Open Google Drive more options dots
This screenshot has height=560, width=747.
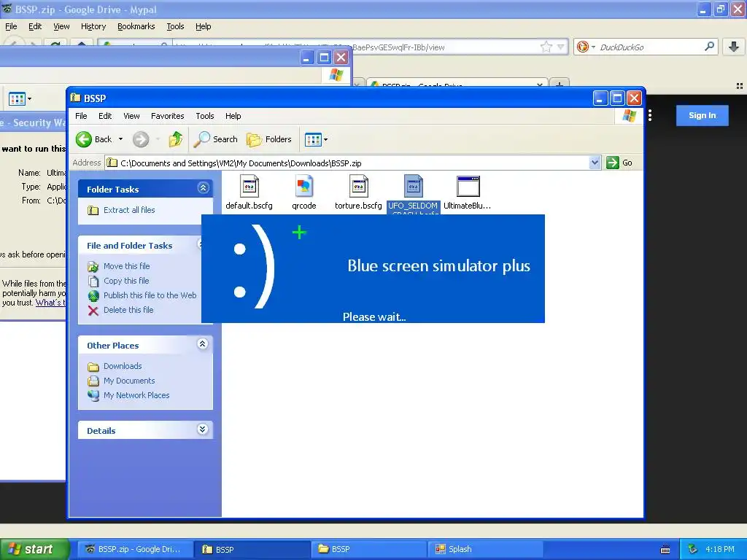point(650,115)
